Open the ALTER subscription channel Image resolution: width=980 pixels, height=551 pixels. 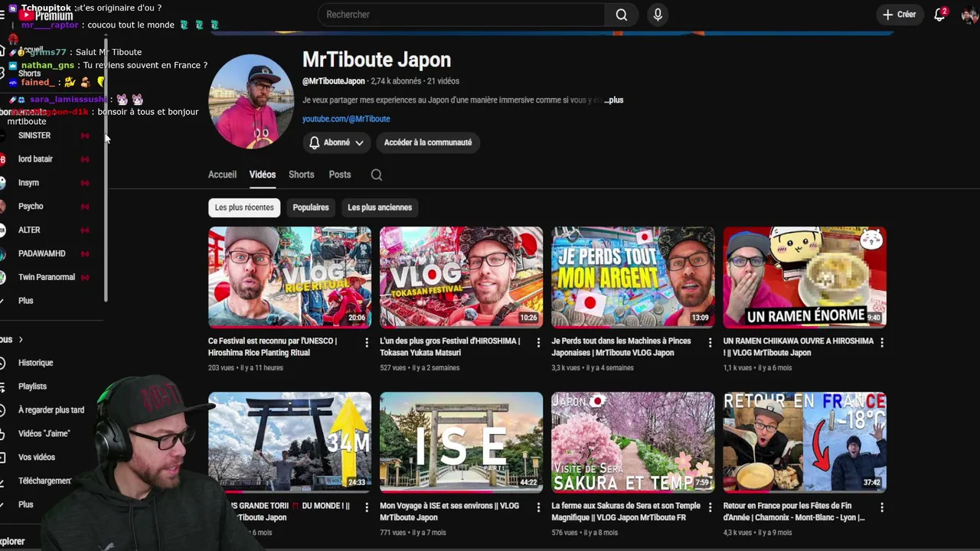tap(29, 230)
